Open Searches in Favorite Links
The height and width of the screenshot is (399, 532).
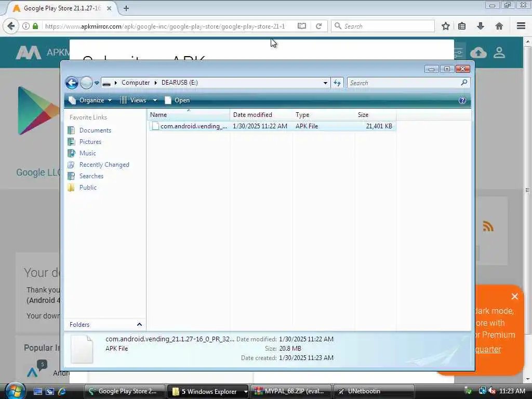click(91, 176)
